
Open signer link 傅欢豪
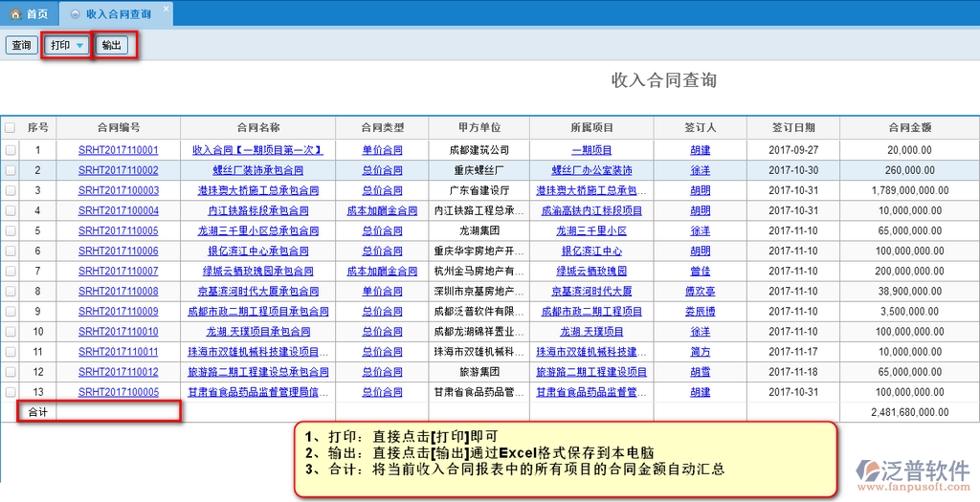point(700,292)
